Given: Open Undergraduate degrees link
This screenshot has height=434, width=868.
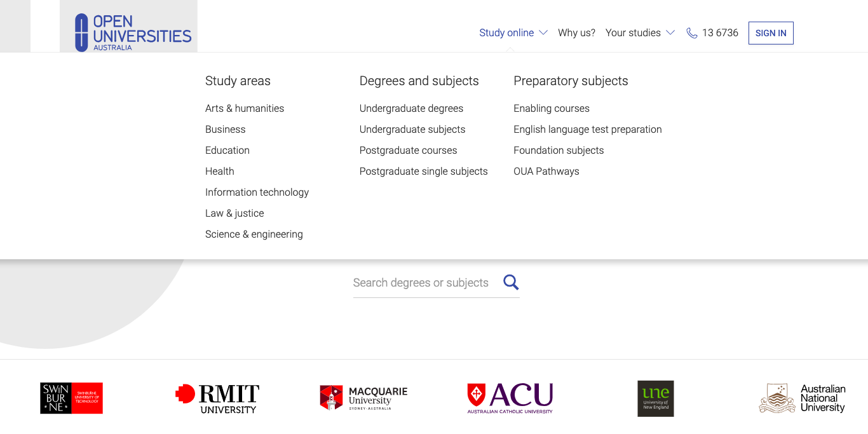Looking at the screenshot, I should (x=412, y=109).
